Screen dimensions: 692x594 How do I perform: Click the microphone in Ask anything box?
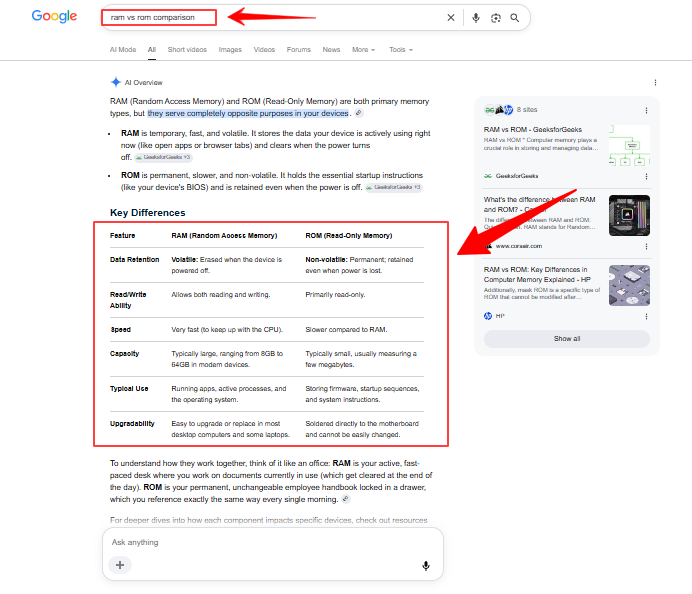point(426,565)
